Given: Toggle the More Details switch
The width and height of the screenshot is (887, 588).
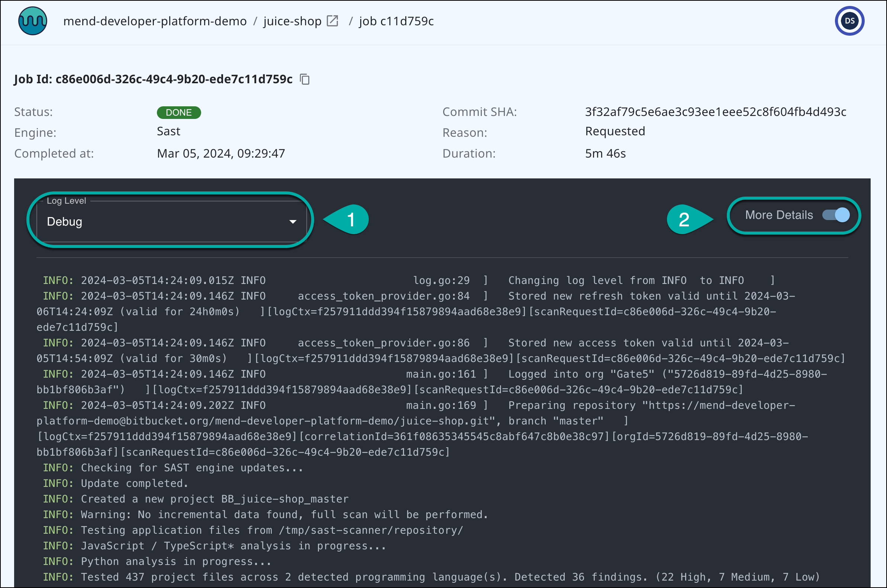Looking at the screenshot, I should click(x=836, y=215).
